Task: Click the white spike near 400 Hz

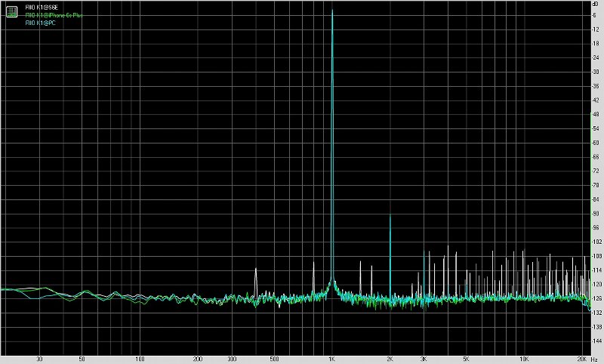Action: point(257,269)
